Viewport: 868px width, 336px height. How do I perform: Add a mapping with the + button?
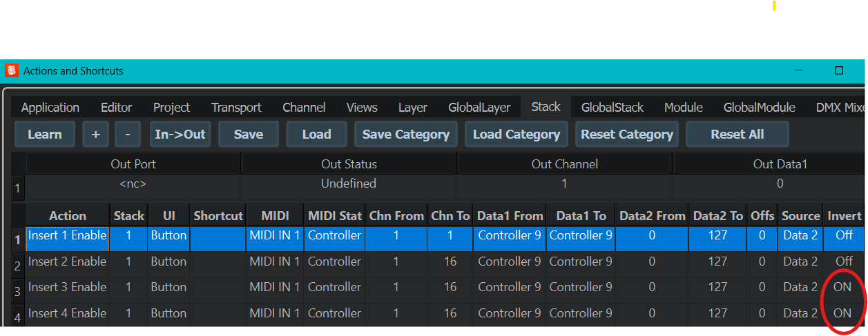[x=96, y=135]
